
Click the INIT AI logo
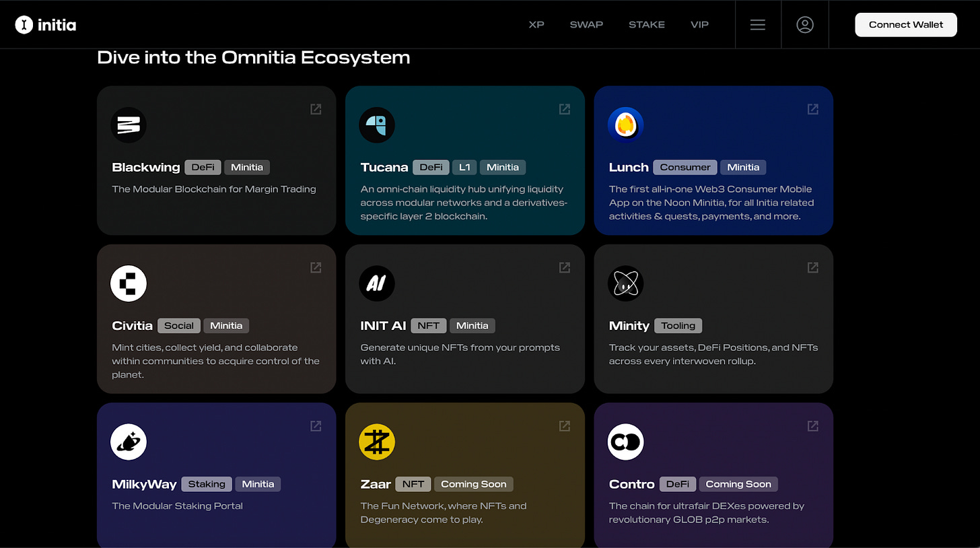tap(377, 283)
